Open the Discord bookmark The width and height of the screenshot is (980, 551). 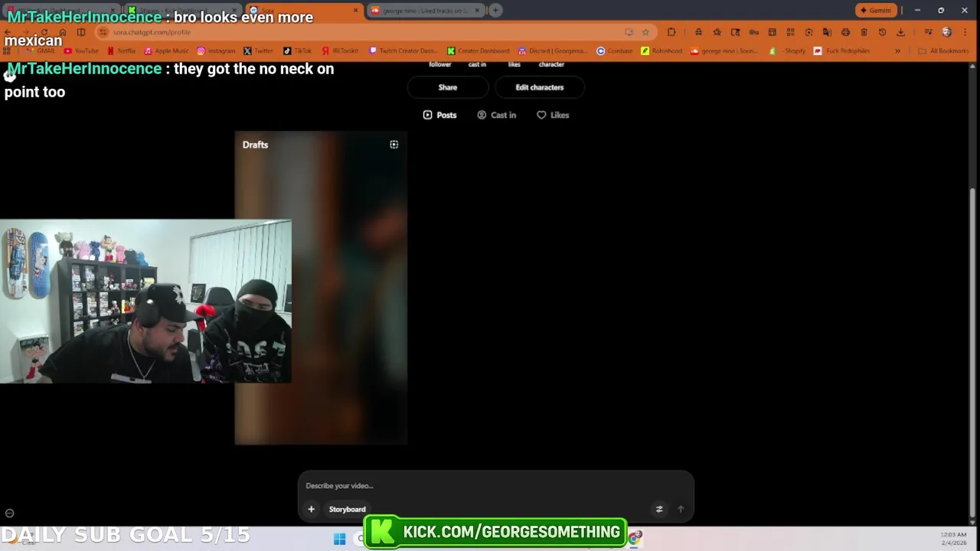554,51
